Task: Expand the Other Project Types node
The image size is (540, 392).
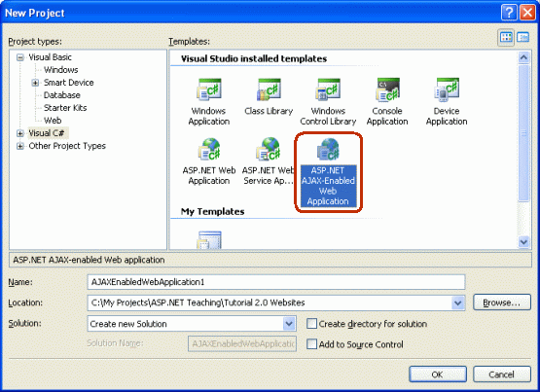Action: tap(20, 146)
